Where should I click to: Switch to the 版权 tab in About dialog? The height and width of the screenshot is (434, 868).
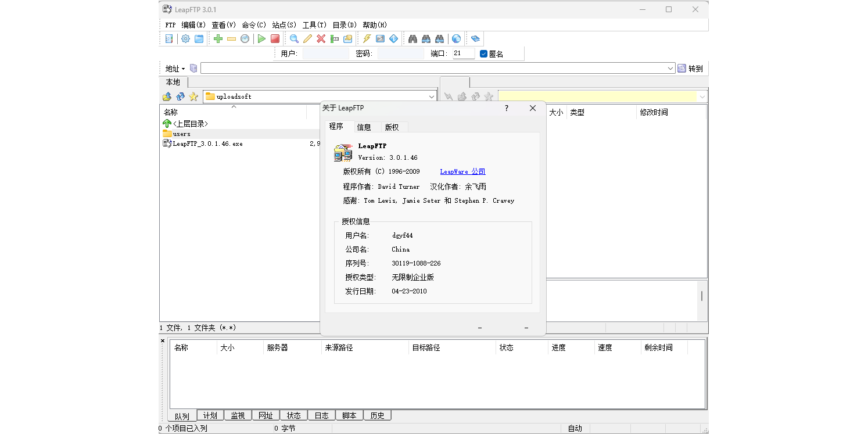392,127
